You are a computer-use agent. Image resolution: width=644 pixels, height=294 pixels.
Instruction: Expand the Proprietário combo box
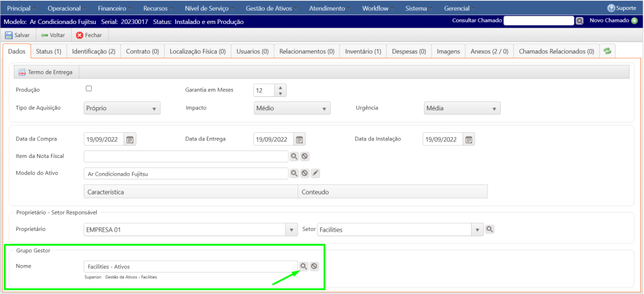[x=291, y=230]
